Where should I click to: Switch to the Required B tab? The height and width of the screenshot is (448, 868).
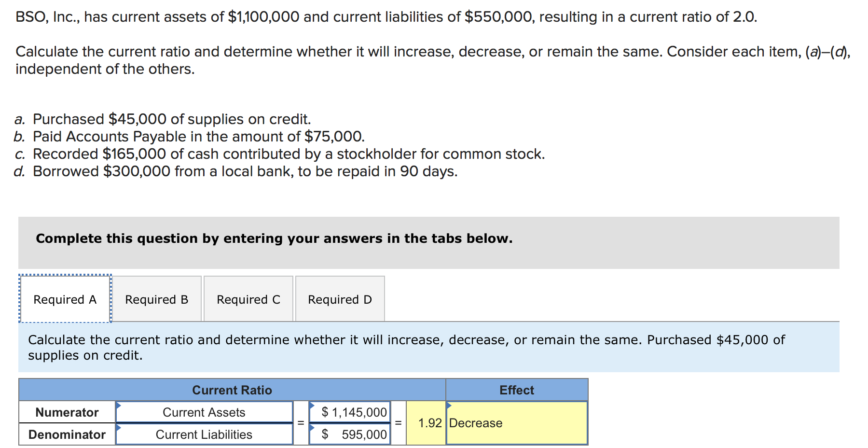tap(157, 299)
